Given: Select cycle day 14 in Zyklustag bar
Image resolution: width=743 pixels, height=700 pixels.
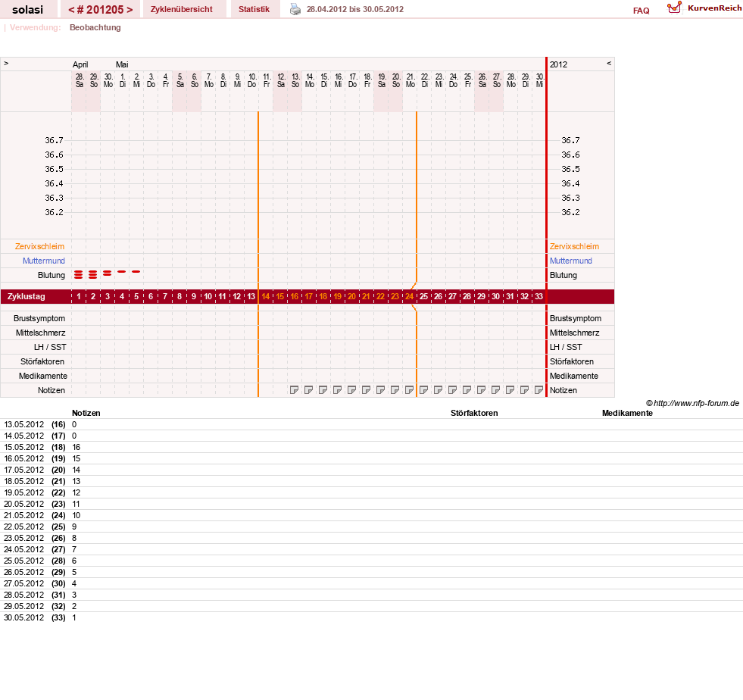Looking at the screenshot, I should click(x=265, y=296).
